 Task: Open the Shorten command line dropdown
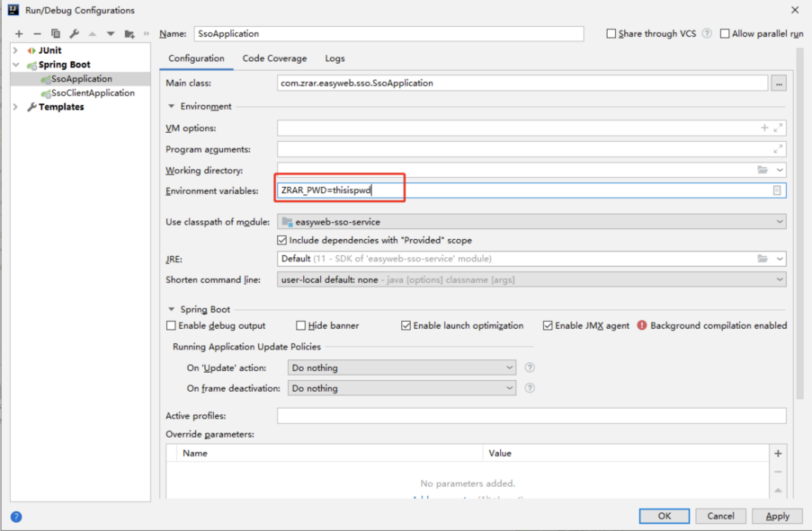(x=780, y=280)
